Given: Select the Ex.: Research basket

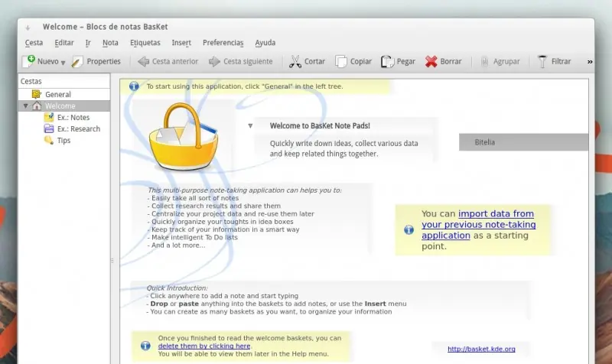Looking at the screenshot, I should point(79,128).
